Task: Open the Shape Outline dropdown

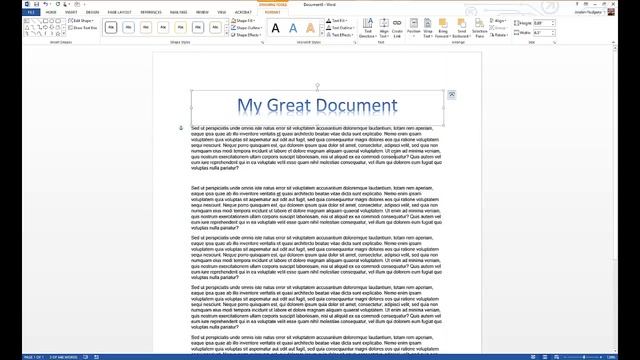Action: click(247, 28)
